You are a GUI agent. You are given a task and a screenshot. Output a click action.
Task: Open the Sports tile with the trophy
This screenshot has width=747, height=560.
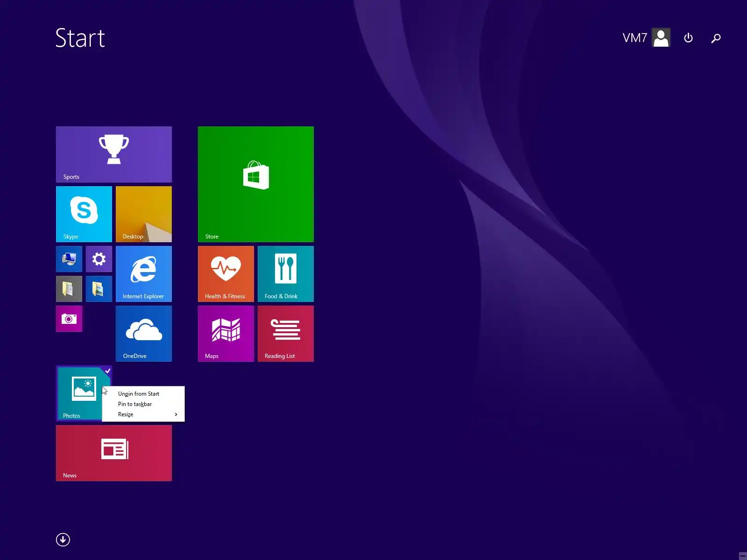click(x=114, y=154)
